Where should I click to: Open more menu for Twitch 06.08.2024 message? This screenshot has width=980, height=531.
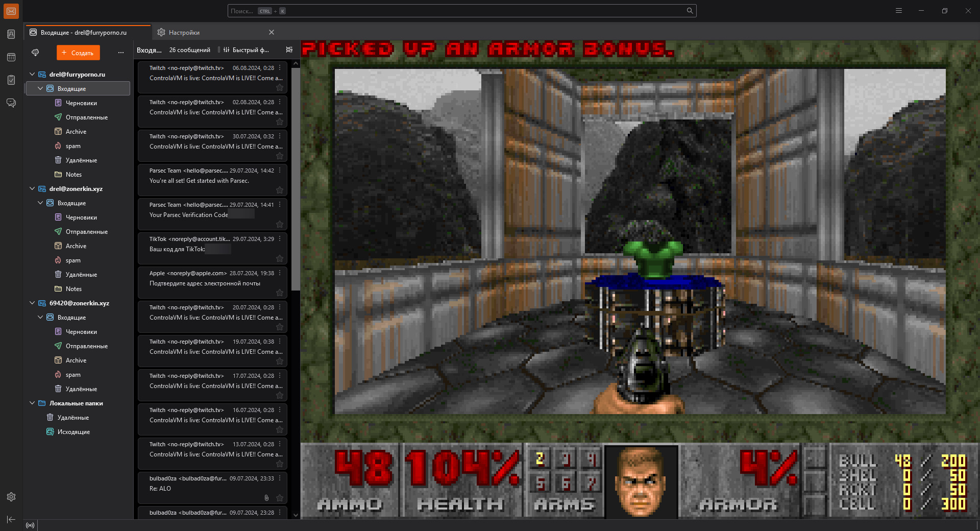(280, 68)
